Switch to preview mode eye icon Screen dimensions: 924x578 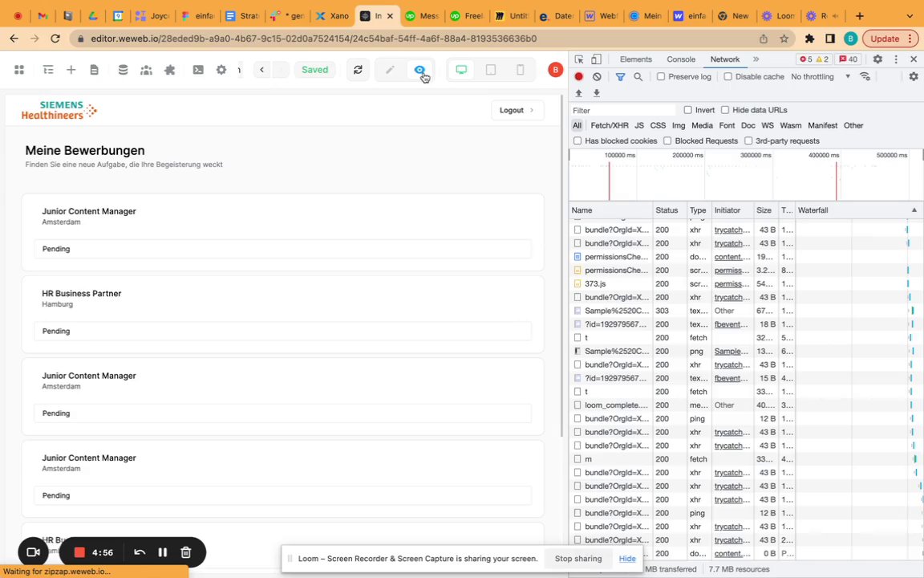419,70
